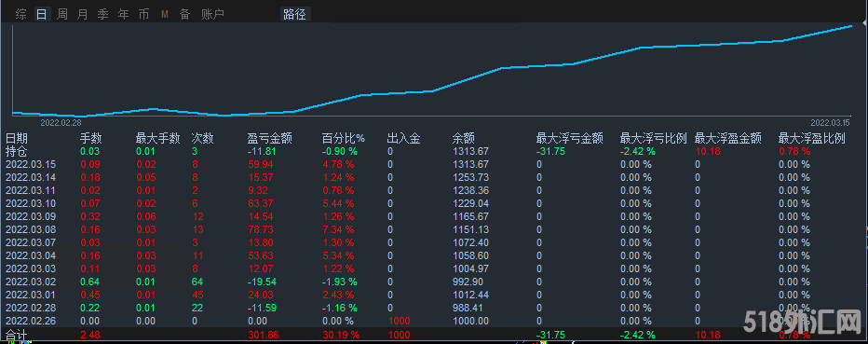868x344 pixels.
Task: Click percentage value 7.34 %
Action: pyautogui.click(x=338, y=229)
